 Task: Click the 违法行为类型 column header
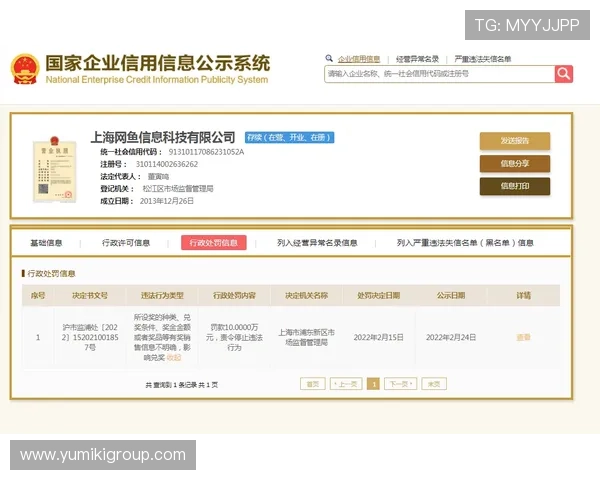tap(162, 296)
